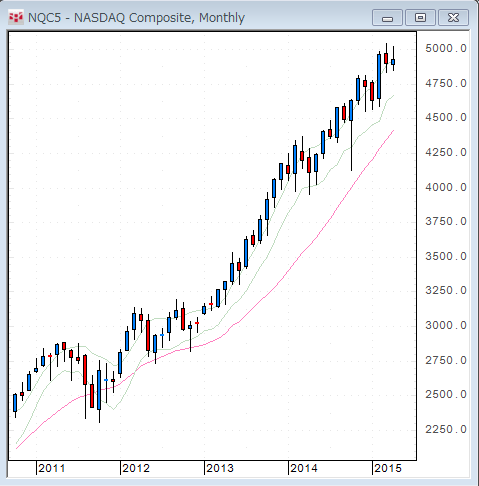Click the 4000.0 price axis label

pos(446,188)
